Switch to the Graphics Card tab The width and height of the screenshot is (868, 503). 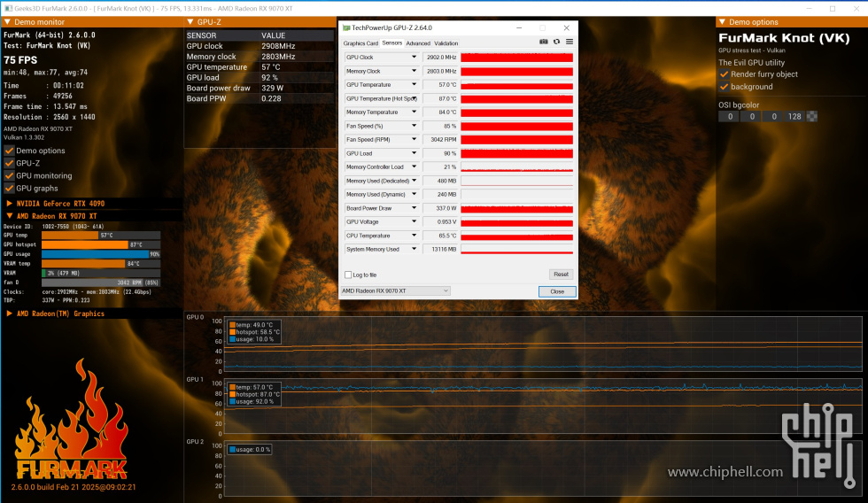pyautogui.click(x=360, y=43)
